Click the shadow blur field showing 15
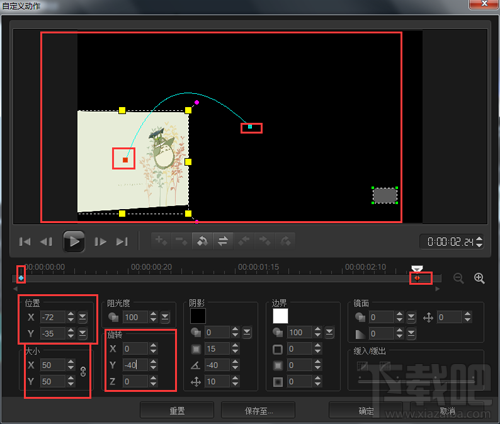This screenshot has height=424, width=500. pos(217,349)
